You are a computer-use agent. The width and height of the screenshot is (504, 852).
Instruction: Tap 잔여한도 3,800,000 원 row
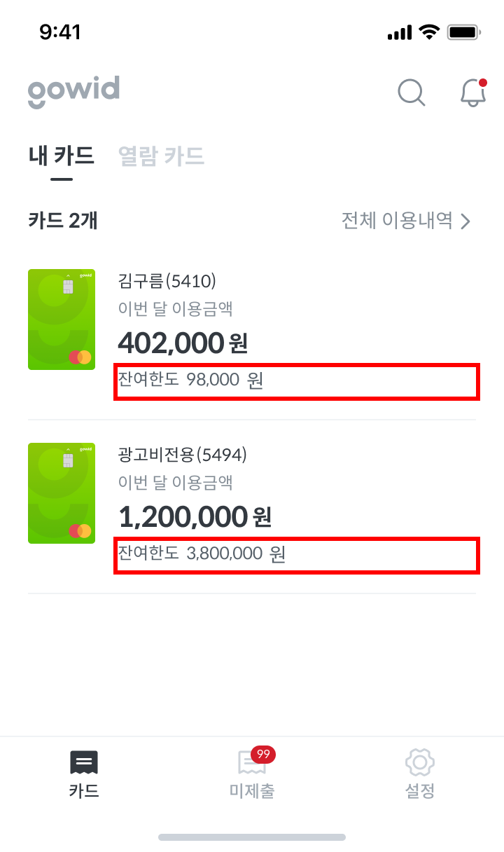pyautogui.click(x=297, y=555)
